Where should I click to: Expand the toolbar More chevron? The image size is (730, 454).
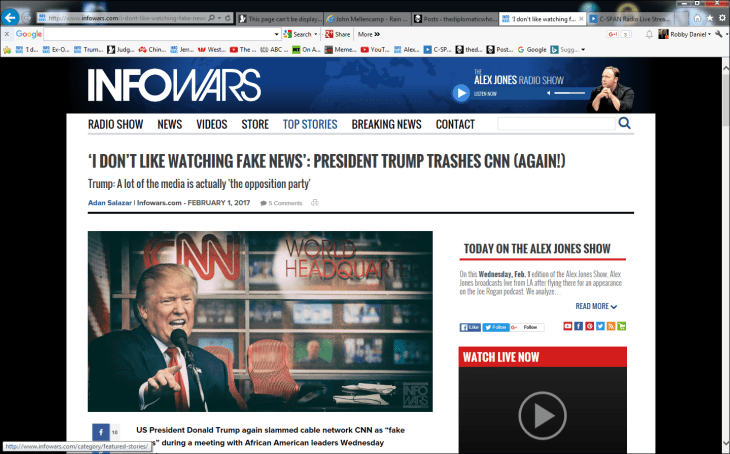pyautogui.click(x=369, y=34)
